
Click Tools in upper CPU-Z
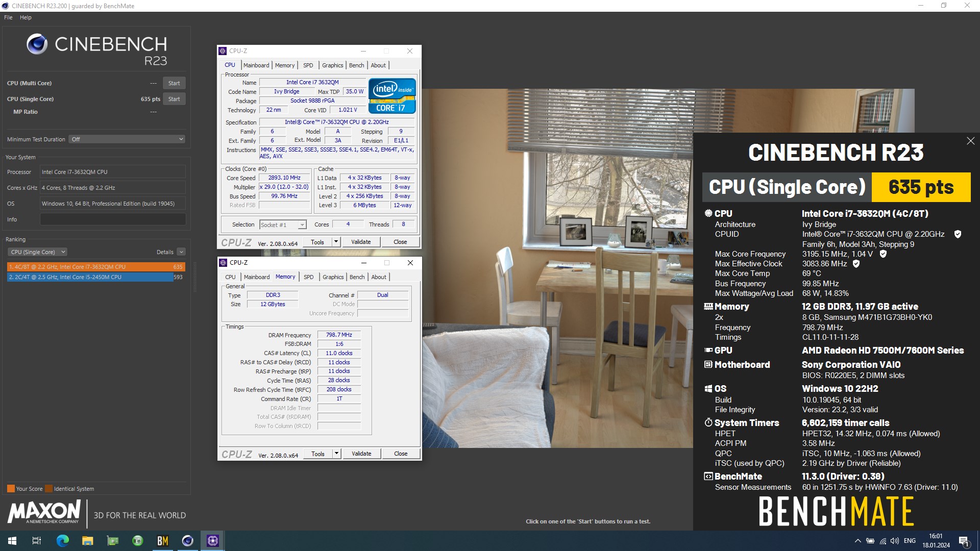[317, 242]
